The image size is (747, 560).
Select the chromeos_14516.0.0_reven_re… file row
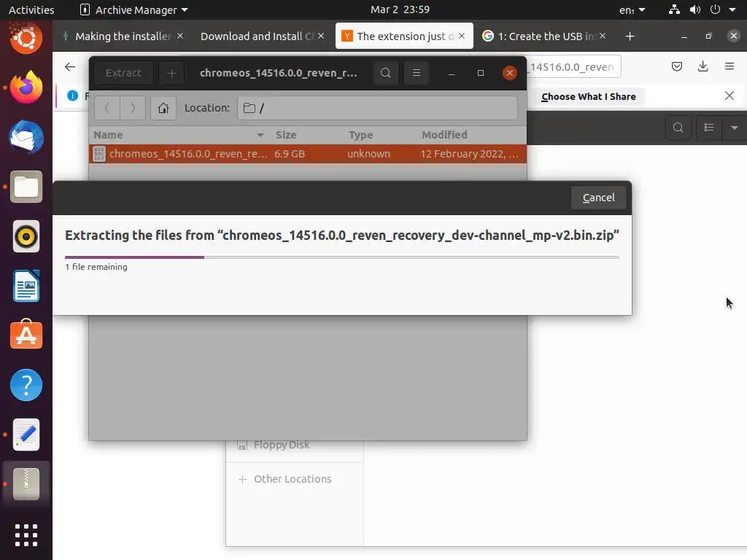pyautogui.click(x=308, y=154)
